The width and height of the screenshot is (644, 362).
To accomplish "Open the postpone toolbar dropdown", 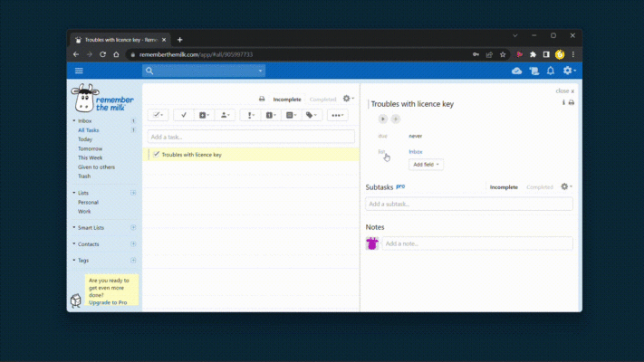I will coord(204,115).
